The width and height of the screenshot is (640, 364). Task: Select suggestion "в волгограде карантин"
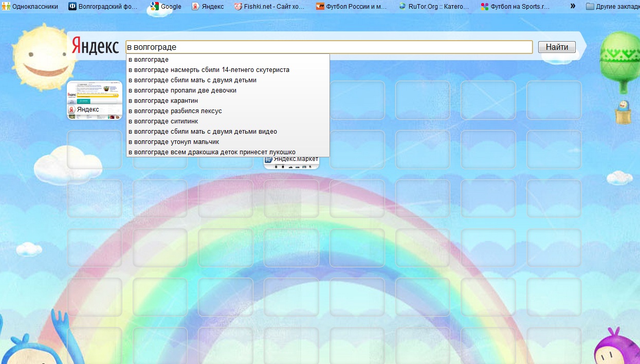point(163,101)
